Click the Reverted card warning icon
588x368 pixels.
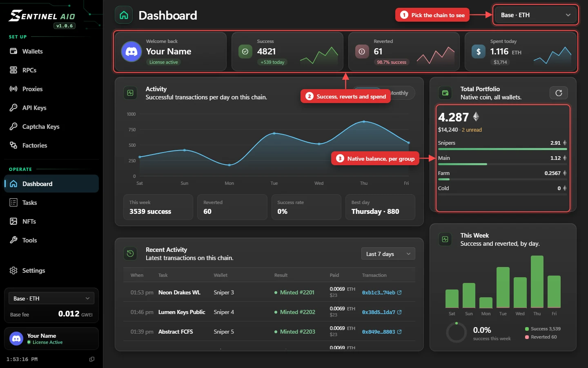[x=362, y=52]
